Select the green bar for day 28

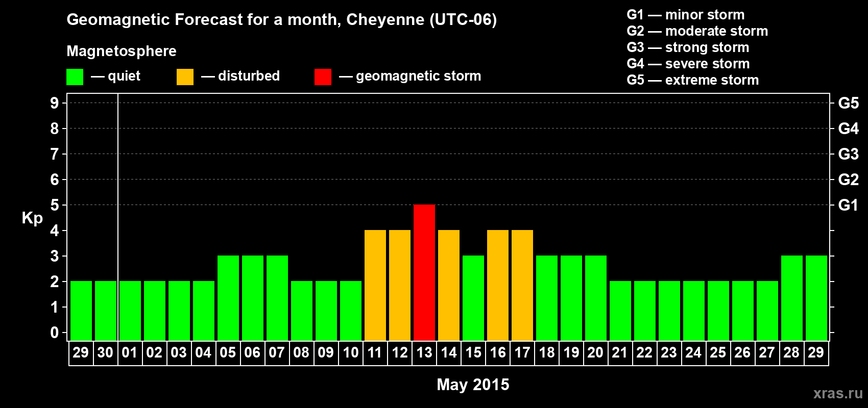point(792,298)
